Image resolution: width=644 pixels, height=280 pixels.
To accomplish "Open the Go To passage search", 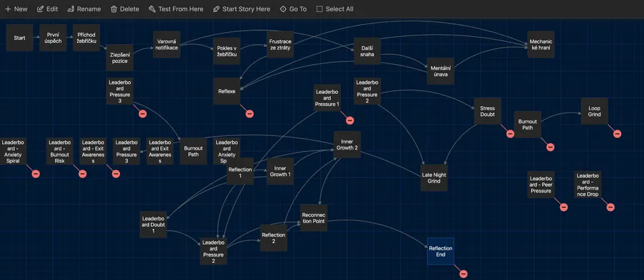I will 293,9.
